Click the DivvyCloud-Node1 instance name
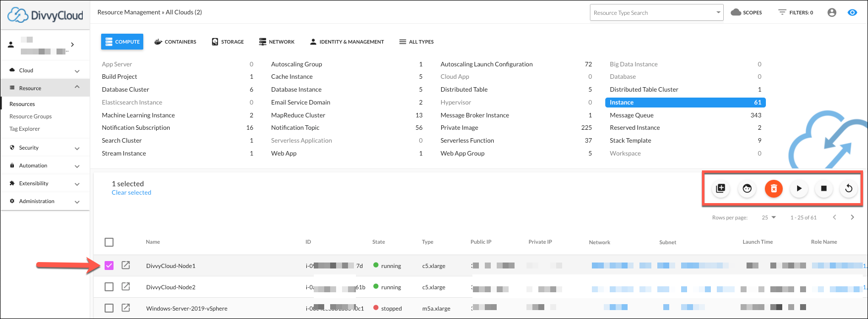 (171, 266)
